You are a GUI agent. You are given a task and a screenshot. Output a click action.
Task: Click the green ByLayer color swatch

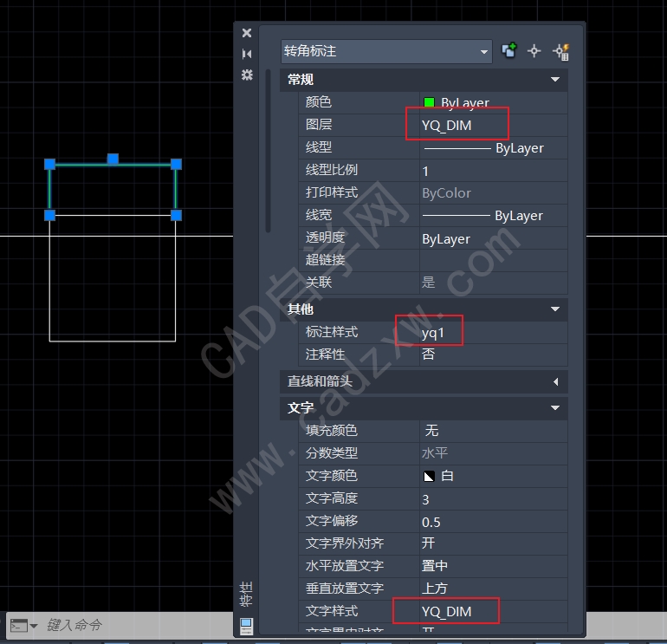[429, 102]
